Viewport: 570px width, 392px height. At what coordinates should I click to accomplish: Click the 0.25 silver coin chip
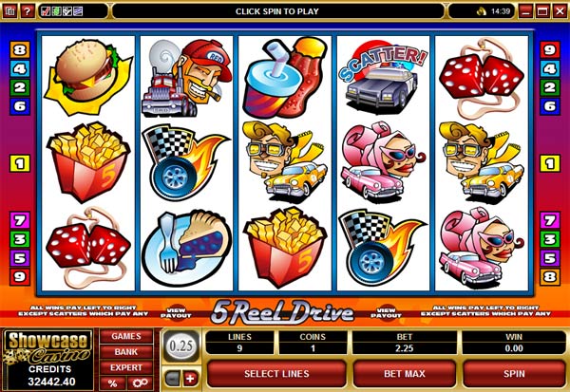click(x=180, y=345)
